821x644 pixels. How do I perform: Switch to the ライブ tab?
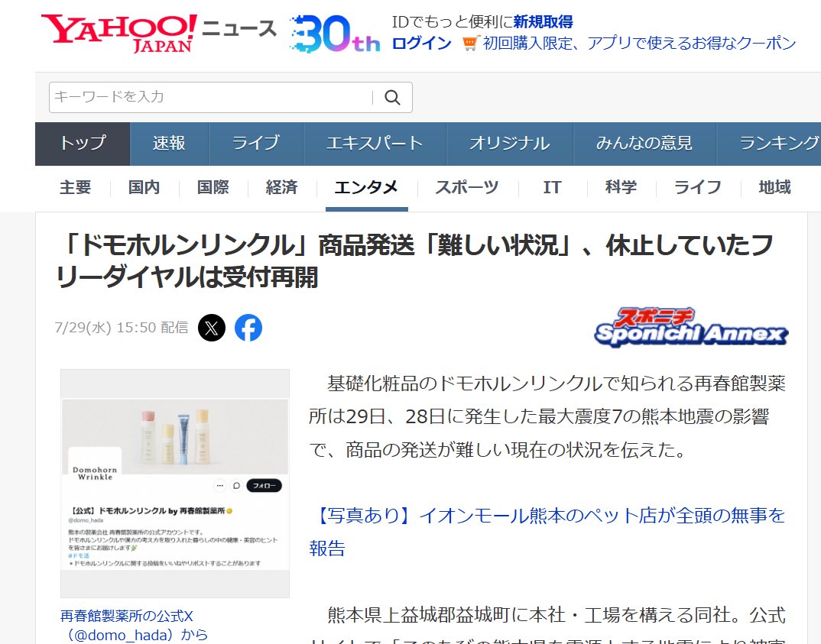pos(255,144)
